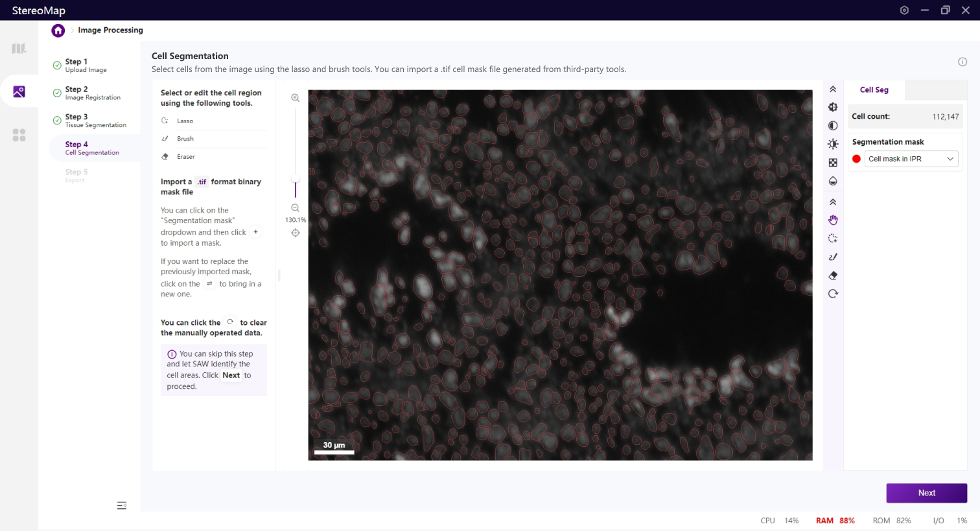
Task: Open the Cell mask in IPR dropdown
Action: (x=911, y=159)
